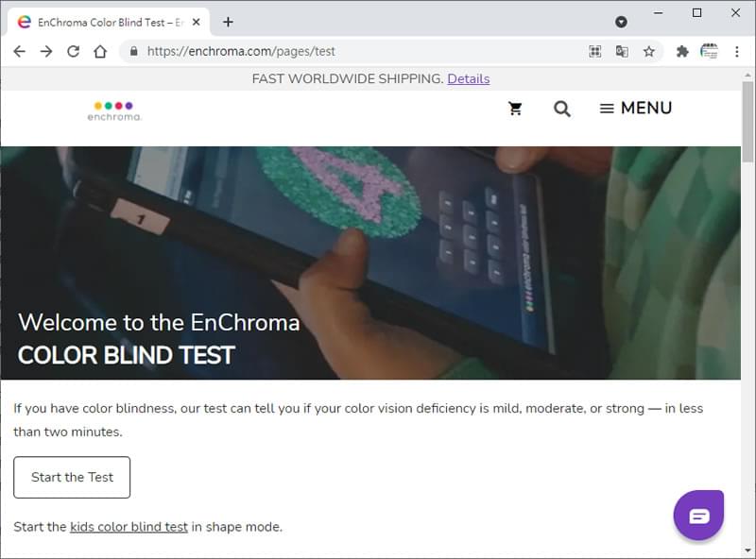Screen dimensions: 756x559
Task: Click the translate page icon
Action: tap(622, 52)
